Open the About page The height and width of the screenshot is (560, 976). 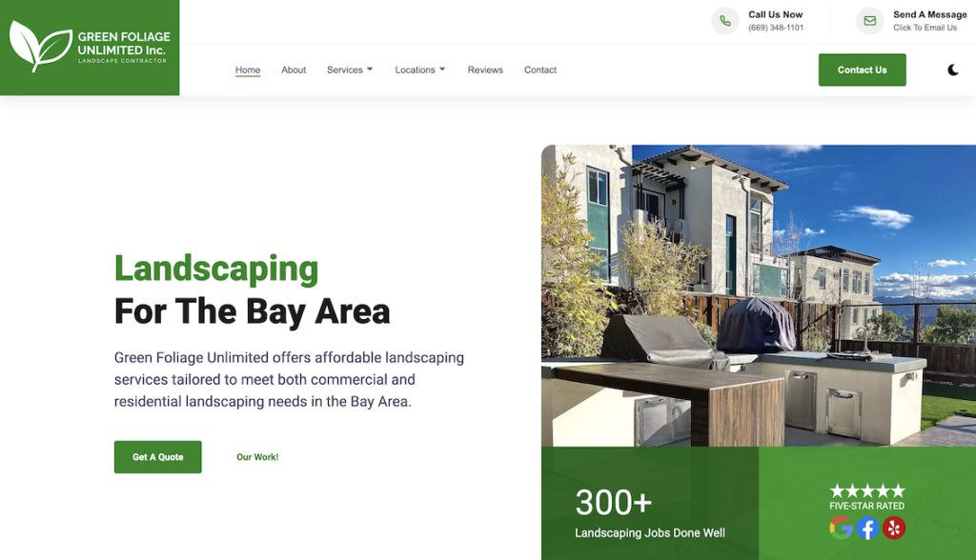(294, 70)
